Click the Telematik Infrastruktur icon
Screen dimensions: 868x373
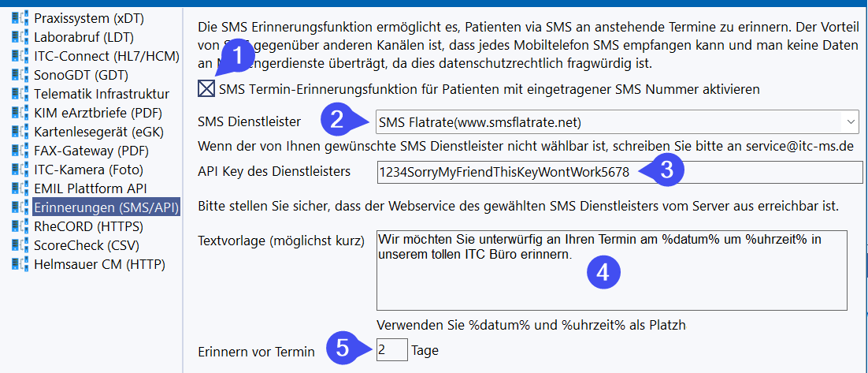tap(21, 94)
